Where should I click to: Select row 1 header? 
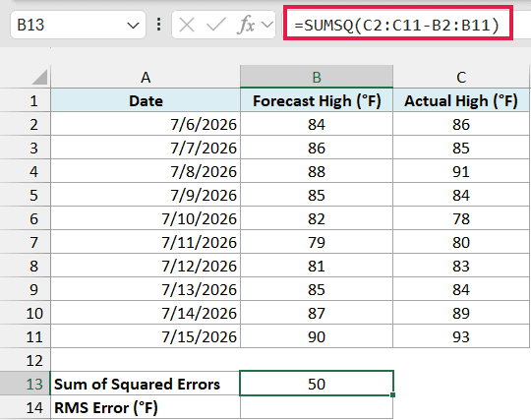[25, 101]
